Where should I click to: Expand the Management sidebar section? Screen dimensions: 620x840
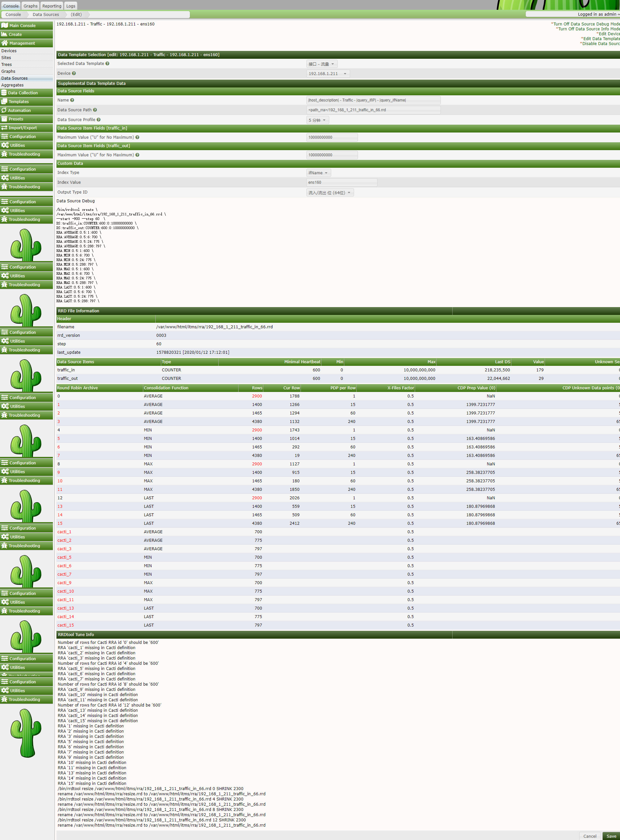tap(26, 43)
